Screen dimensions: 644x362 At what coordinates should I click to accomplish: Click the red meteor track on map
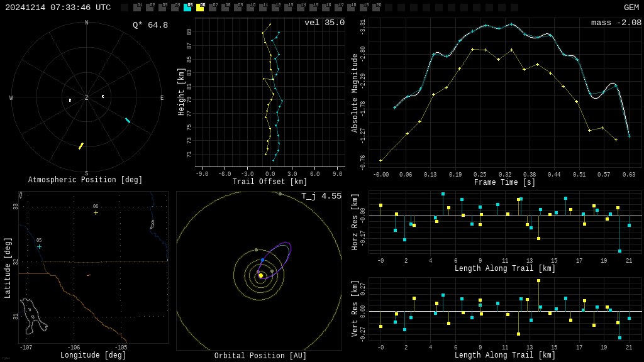[x=89, y=275]
